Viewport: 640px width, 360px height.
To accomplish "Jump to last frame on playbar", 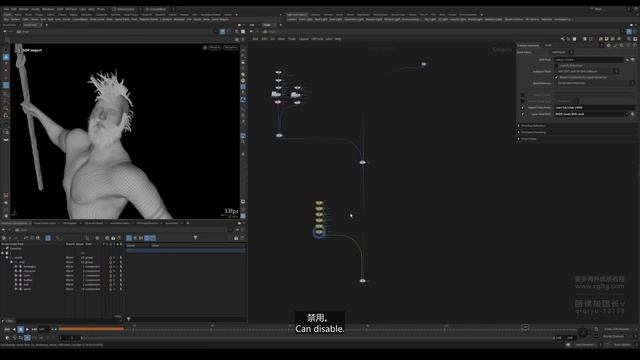I will (34, 329).
